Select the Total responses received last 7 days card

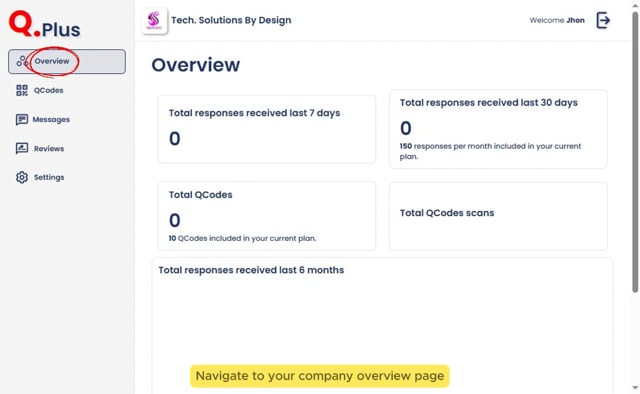click(267, 129)
